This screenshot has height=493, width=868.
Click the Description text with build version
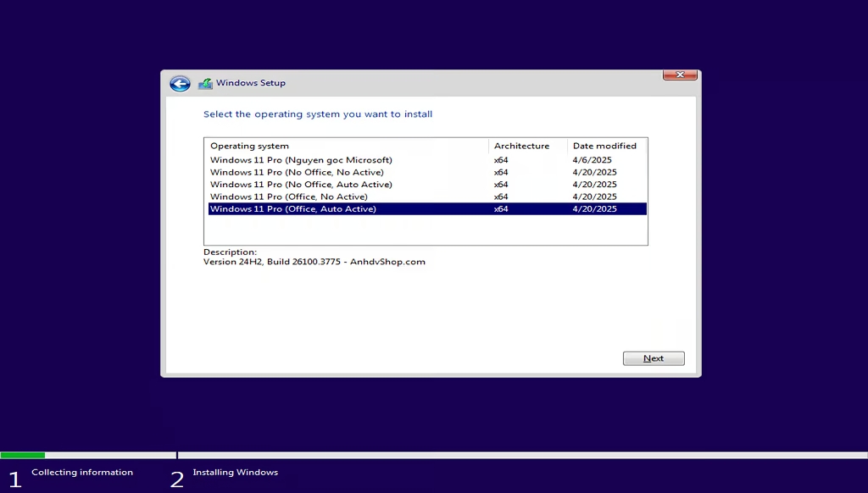coord(314,262)
